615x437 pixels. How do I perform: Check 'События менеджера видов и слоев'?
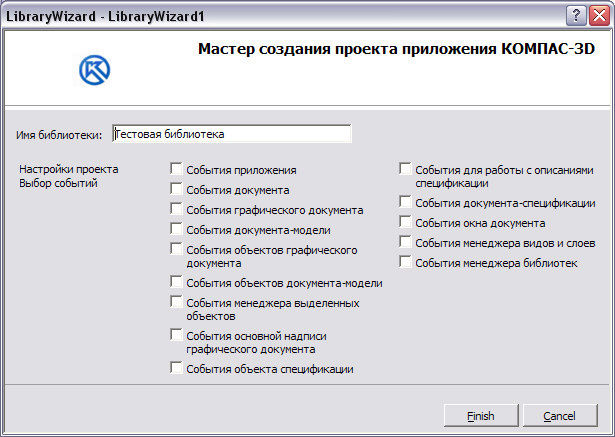tap(405, 242)
